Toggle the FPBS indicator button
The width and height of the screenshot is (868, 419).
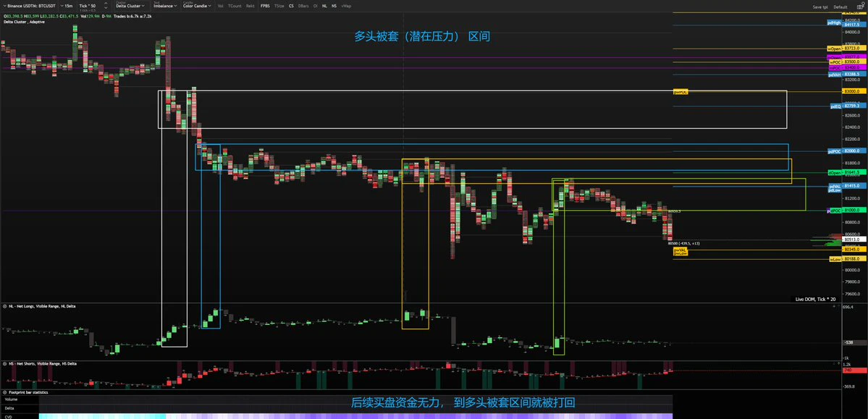coord(265,6)
